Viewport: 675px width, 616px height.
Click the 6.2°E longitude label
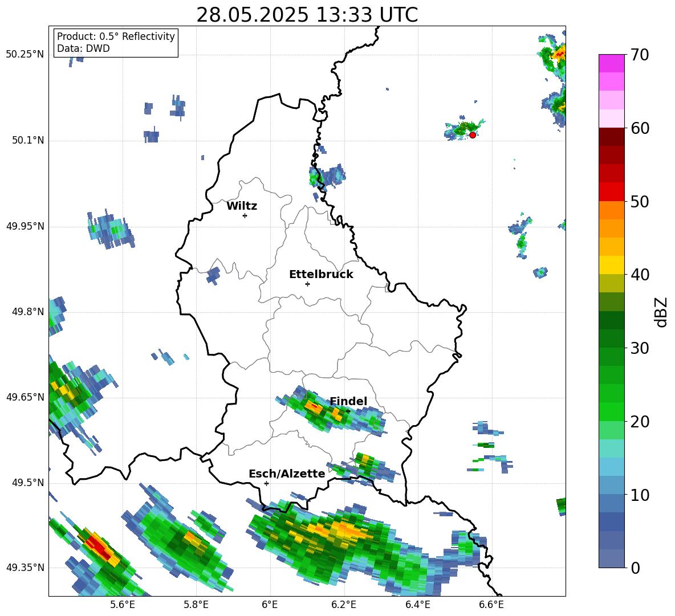click(x=344, y=605)
